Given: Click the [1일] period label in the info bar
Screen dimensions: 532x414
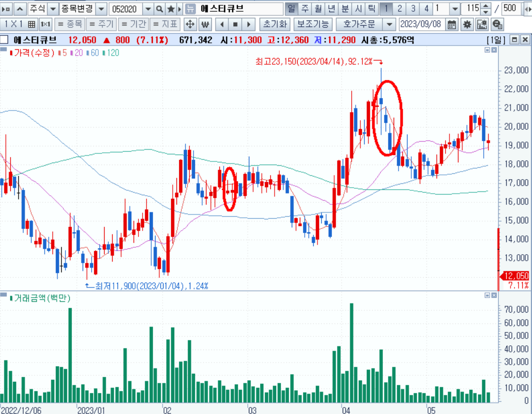Looking at the screenshot, I should tap(496, 40).
